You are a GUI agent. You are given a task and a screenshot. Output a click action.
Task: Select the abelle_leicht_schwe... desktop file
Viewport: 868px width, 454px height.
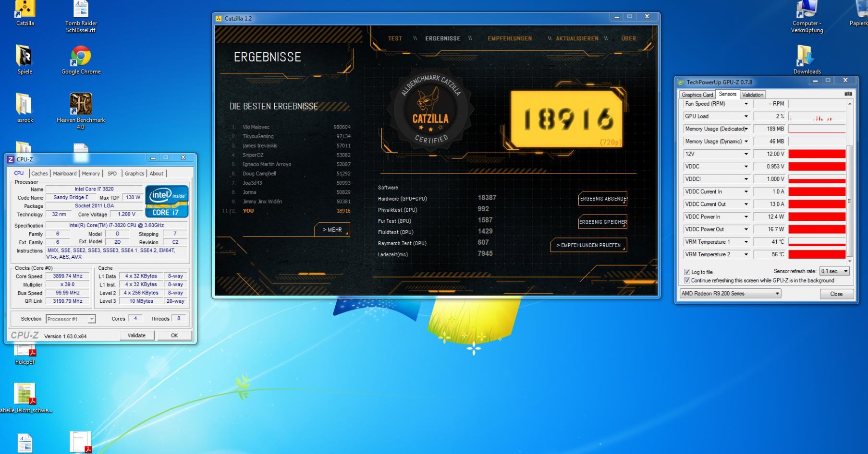[x=25, y=398]
